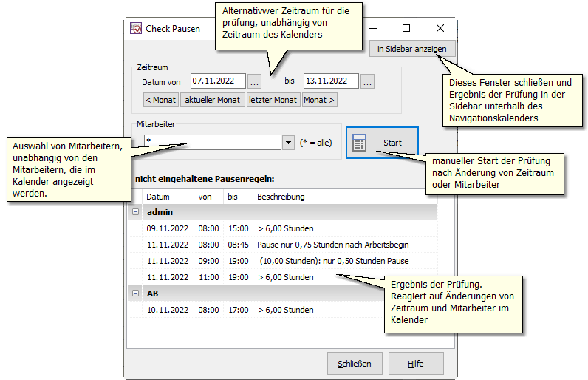Viewport: 588px width, 380px height.
Task: Open date picker for bis date
Action: click(368, 81)
